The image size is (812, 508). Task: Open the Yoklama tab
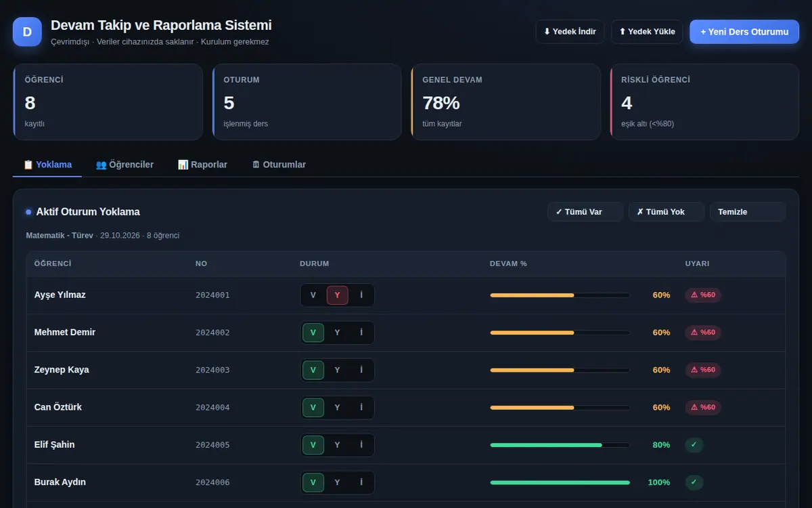click(x=47, y=165)
